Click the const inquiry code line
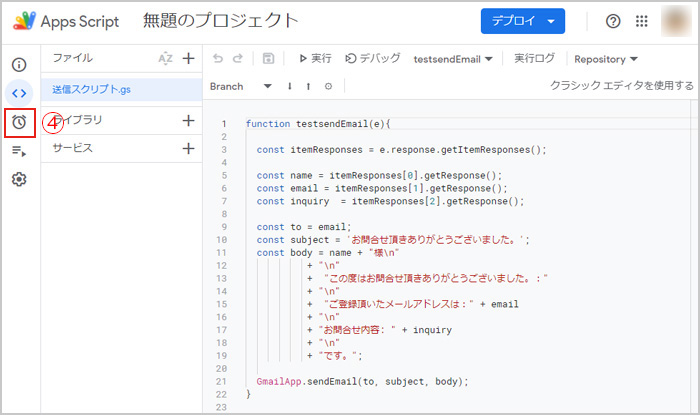Viewport: 700px width, 415px height. (x=390, y=201)
